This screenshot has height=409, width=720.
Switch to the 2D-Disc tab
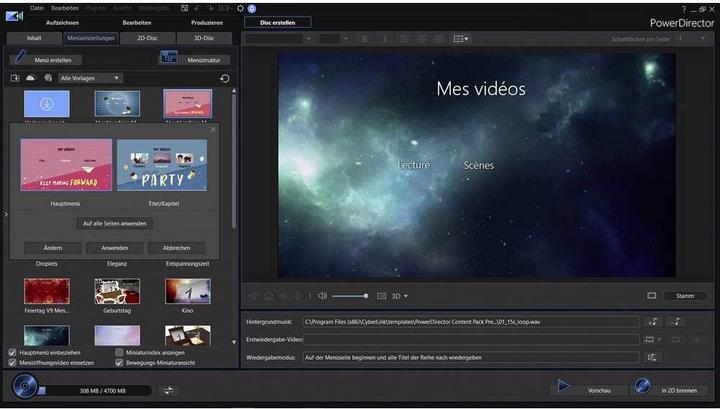[147, 38]
